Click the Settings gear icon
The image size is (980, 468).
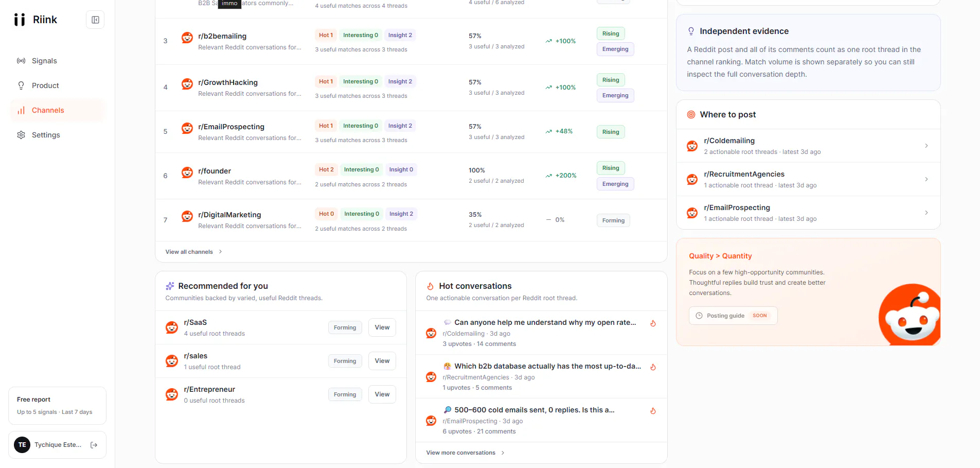21,135
